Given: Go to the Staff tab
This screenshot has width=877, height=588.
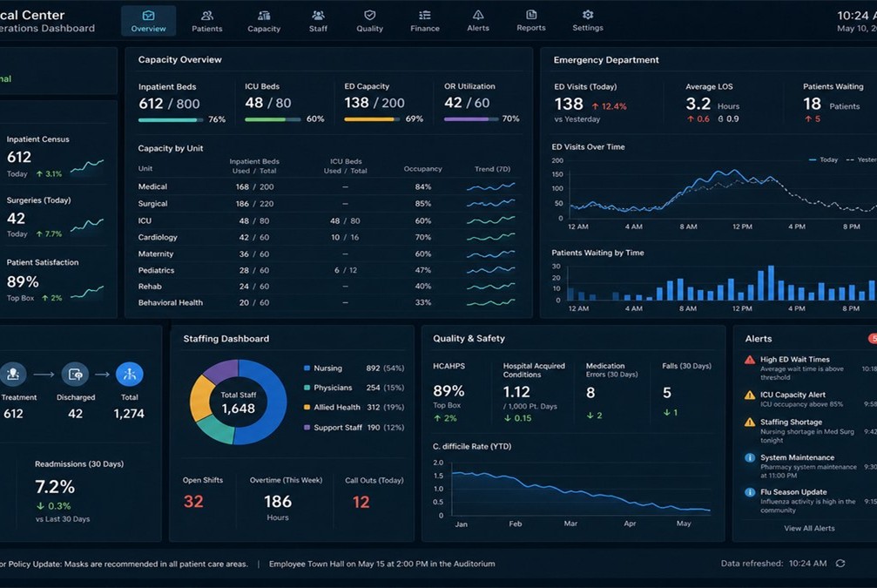Looking at the screenshot, I should pyautogui.click(x=318, y=21).
